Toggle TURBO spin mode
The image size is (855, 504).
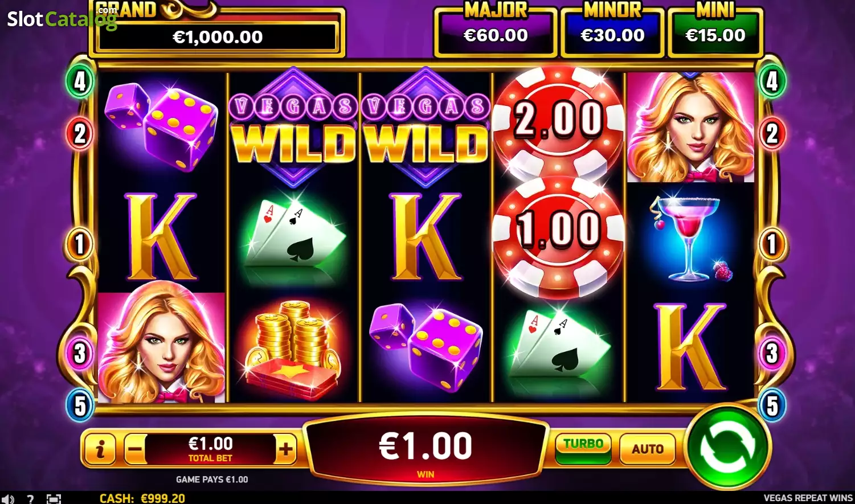[x=583, y=448]
